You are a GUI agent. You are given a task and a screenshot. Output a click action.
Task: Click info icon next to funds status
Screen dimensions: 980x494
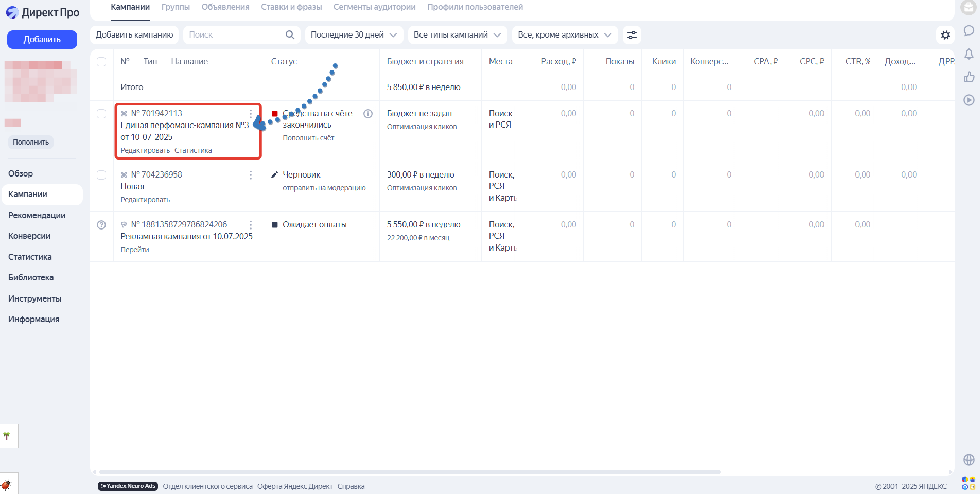tap(368, 114)
